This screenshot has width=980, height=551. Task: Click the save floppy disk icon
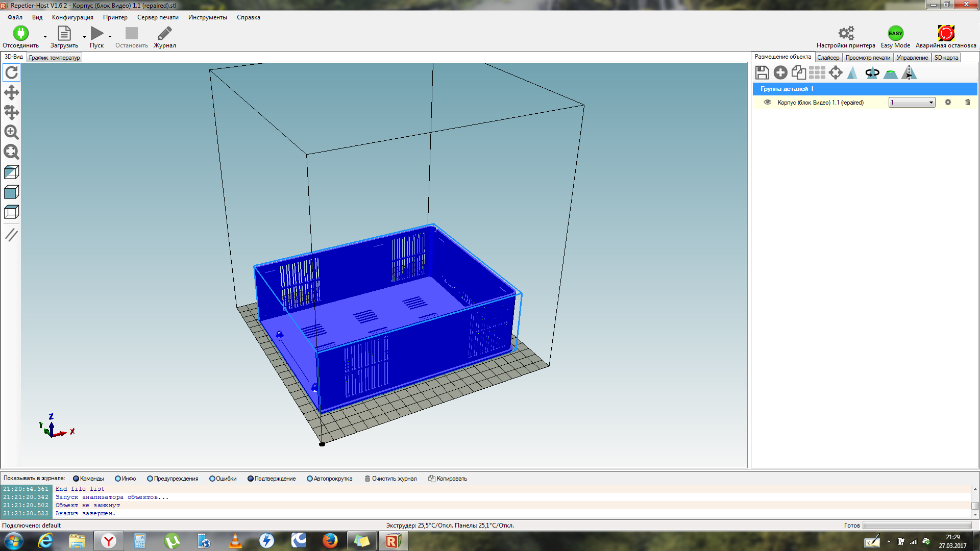coord(762,73)
